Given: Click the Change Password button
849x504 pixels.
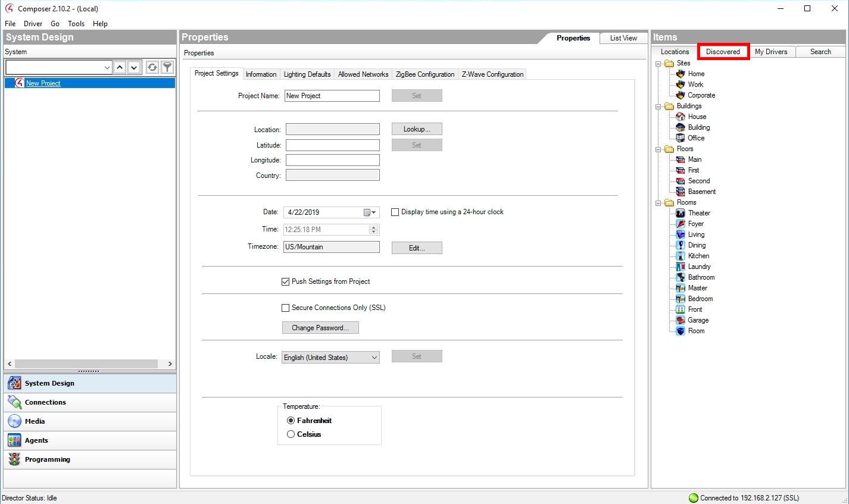Looking at the screenshot, I should coord(320,328).
